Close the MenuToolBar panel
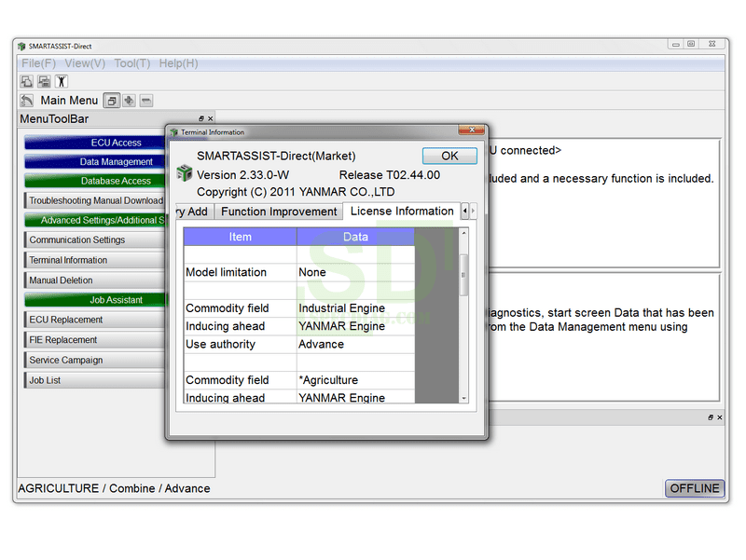 (x=211, y=119)
